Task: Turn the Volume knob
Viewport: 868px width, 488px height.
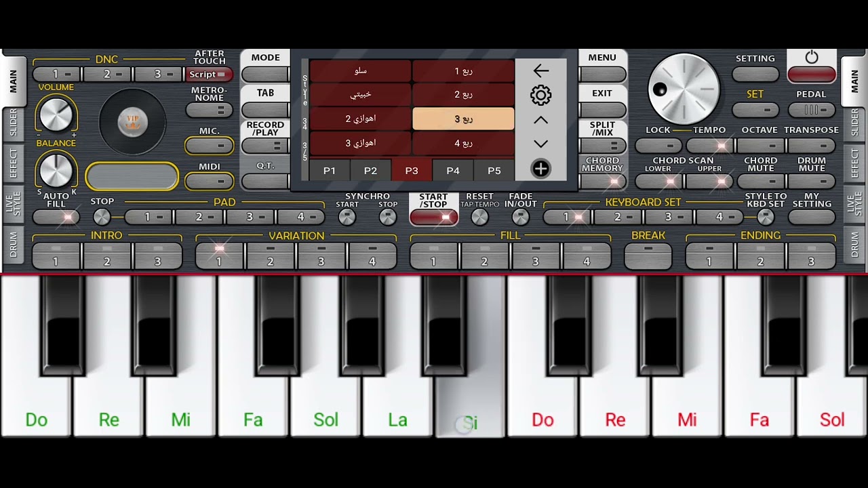Action: pyautogui.click(x=56, y=113)
